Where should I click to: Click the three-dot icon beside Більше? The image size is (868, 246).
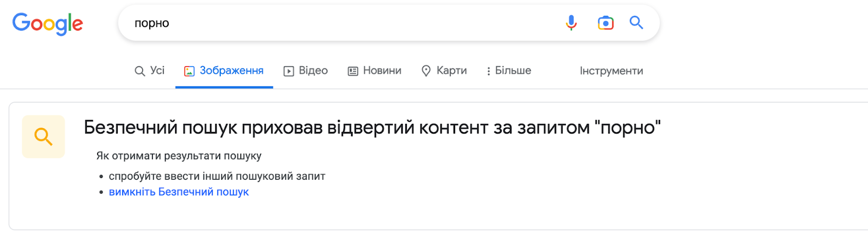(489, 71)
